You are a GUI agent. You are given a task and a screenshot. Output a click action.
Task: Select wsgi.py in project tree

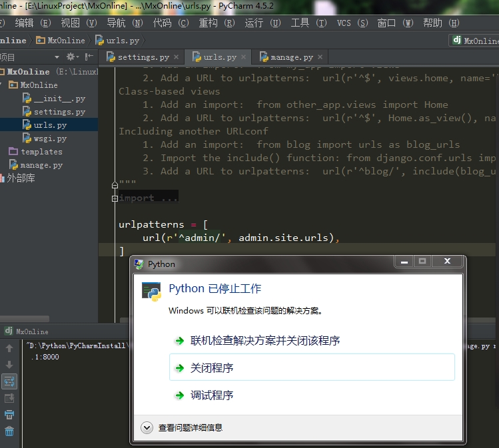point(45,138)
